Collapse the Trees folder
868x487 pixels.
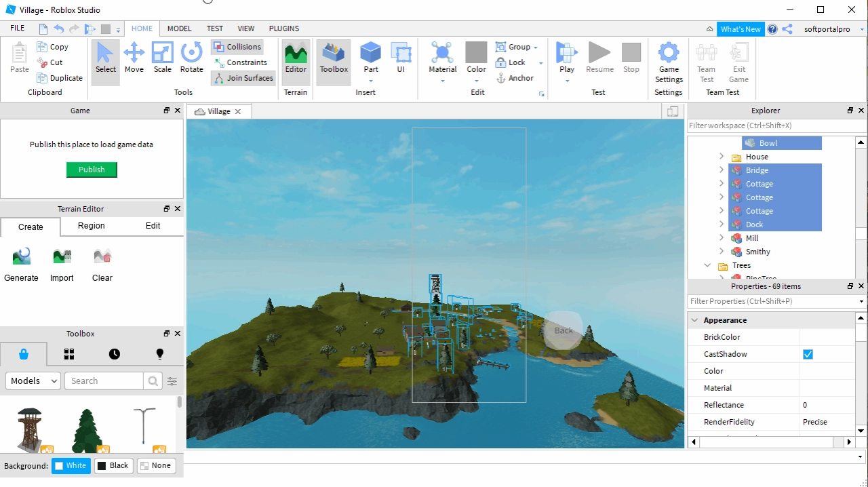click(707, 265)
